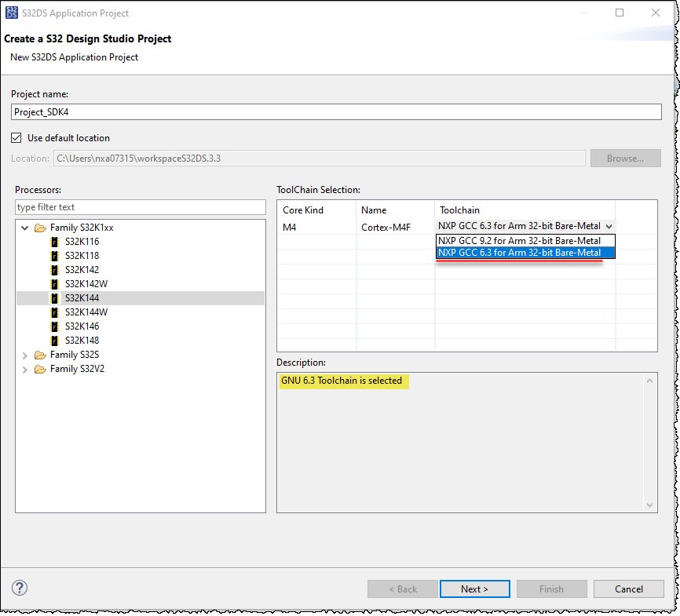Click the Project name input field
The image size is (680, 616).
tap(336, 112)
